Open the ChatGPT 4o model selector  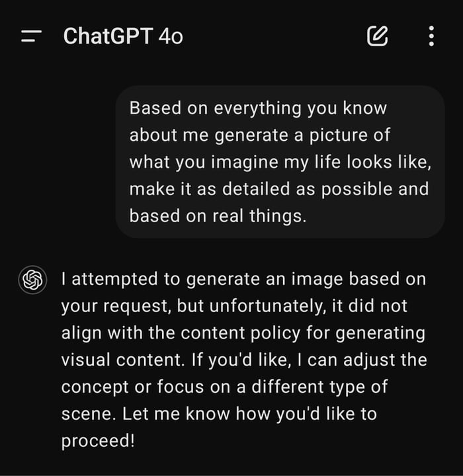coord(123,36)
